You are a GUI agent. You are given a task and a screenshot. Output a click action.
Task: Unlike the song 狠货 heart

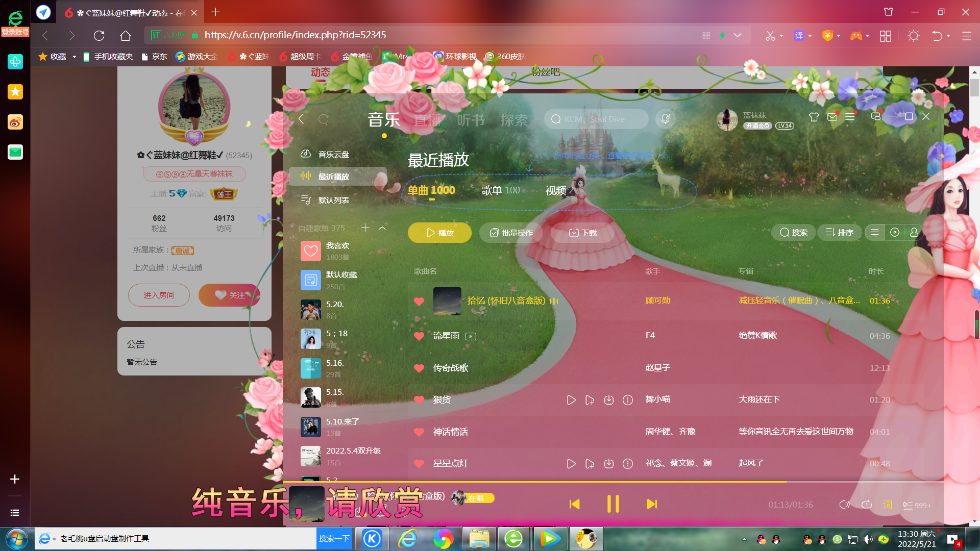419,400
